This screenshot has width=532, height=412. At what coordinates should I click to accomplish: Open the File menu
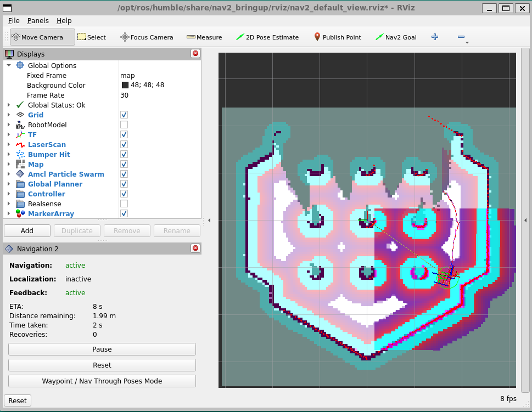(14, 20)
